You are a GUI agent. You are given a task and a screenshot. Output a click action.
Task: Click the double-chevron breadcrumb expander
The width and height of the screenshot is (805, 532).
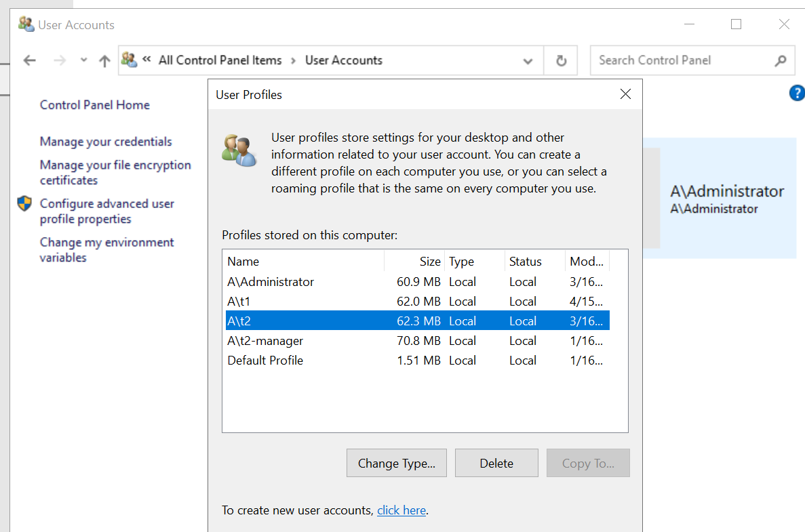tap(145, 60)
